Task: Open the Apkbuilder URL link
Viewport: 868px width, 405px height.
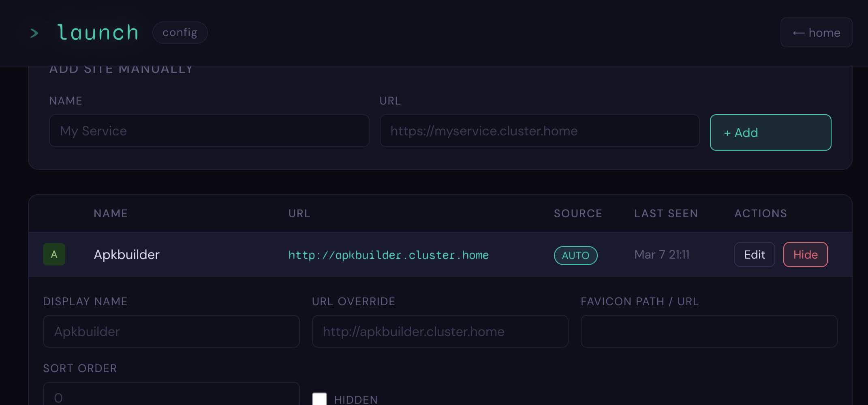Action: [388, 255]
